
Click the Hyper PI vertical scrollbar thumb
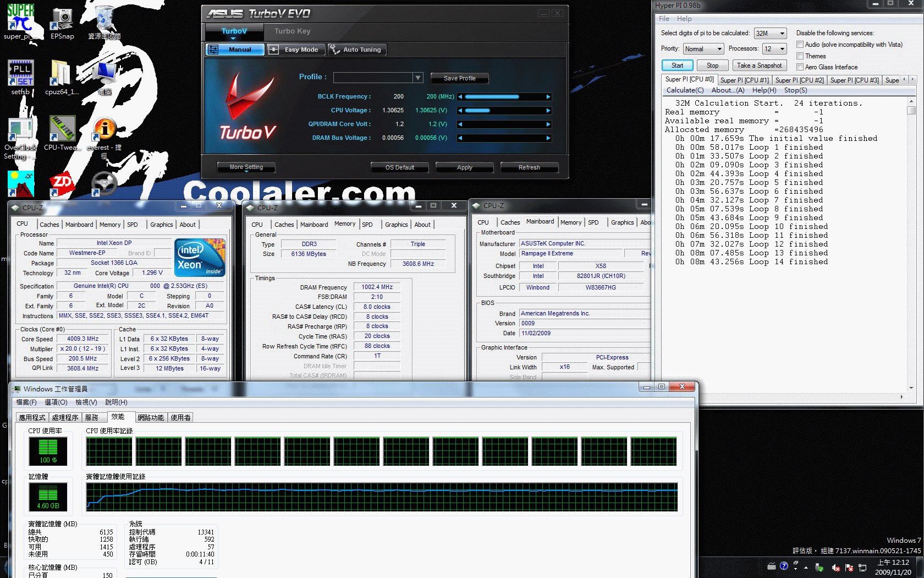911,110
